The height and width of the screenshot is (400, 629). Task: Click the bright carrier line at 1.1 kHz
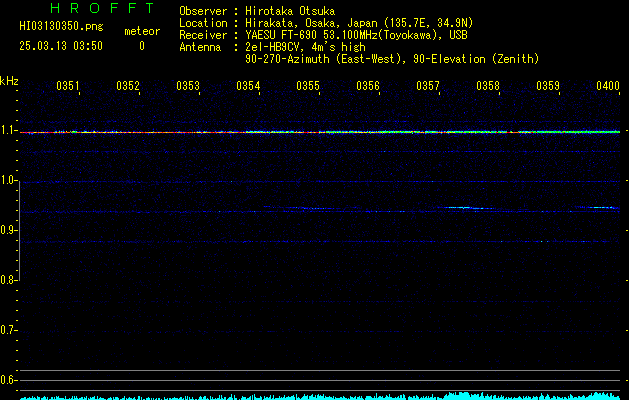[320, 132]
